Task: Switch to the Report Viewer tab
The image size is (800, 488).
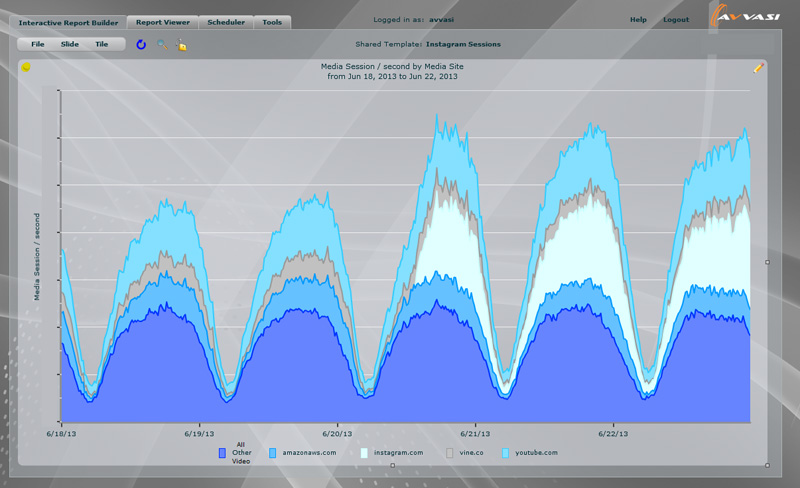Action: (x=163, y=22)
